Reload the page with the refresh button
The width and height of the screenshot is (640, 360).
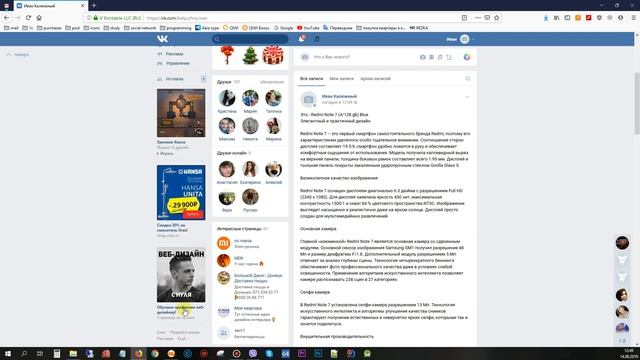coord(28,18)
